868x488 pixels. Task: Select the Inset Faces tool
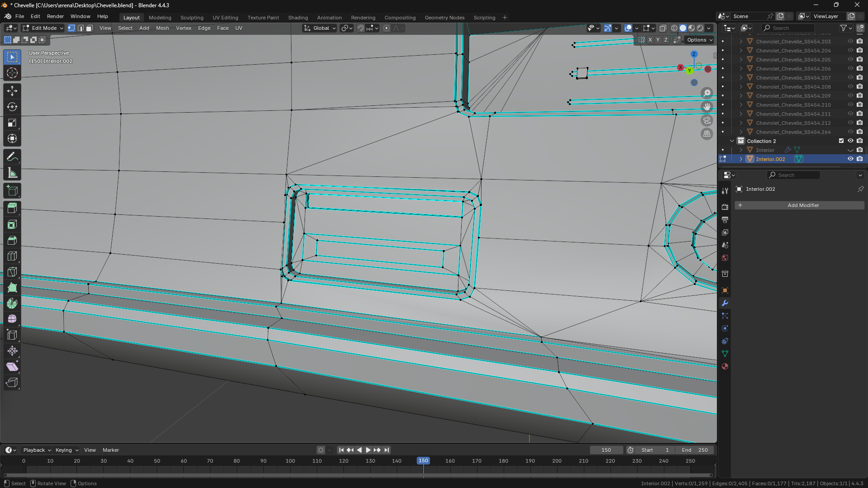pyautogui.click(x=12, y=224)
